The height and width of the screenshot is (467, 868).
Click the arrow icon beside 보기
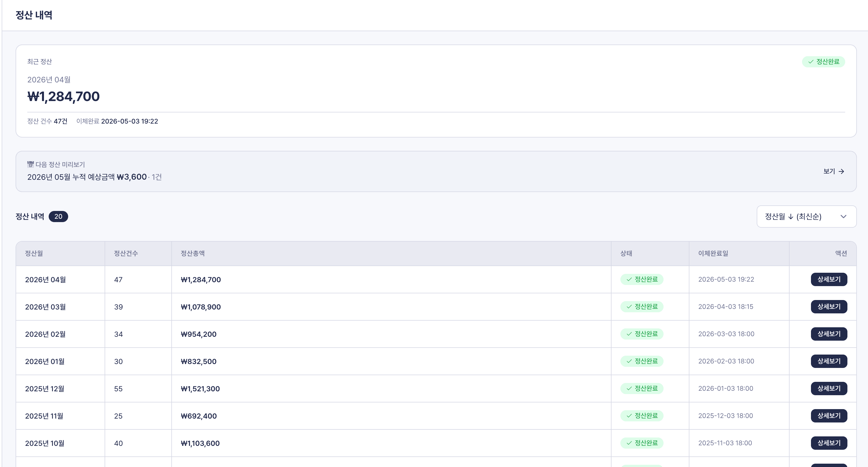click(841, 171)
